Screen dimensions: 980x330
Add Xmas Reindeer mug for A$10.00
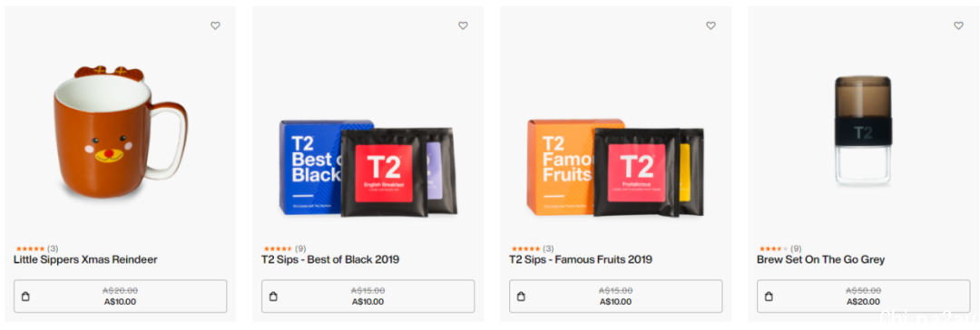(x=120, y=296)
